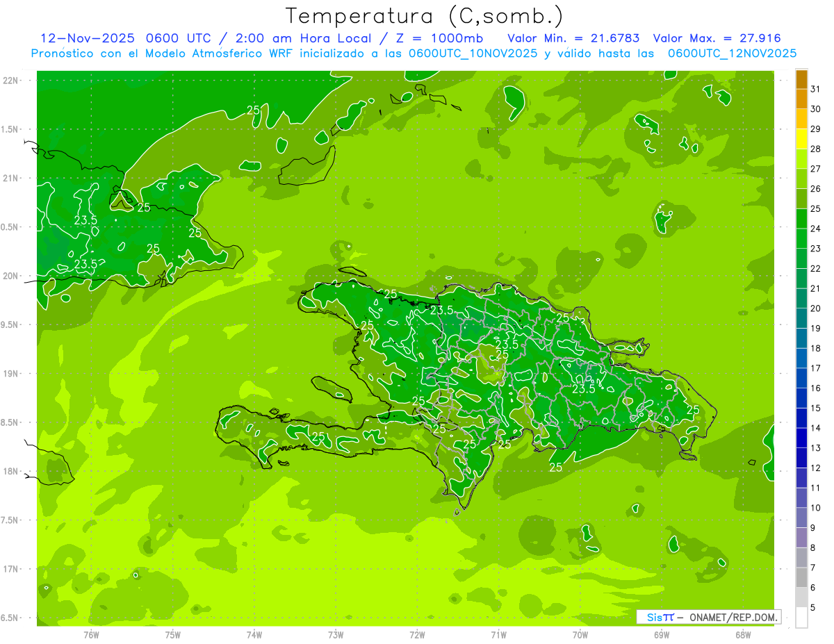834x644 pixels.
Task: Click the 'ONAMET/REP.DOM.' credit label
Action: pyautogui.click(x=734, y=617)
